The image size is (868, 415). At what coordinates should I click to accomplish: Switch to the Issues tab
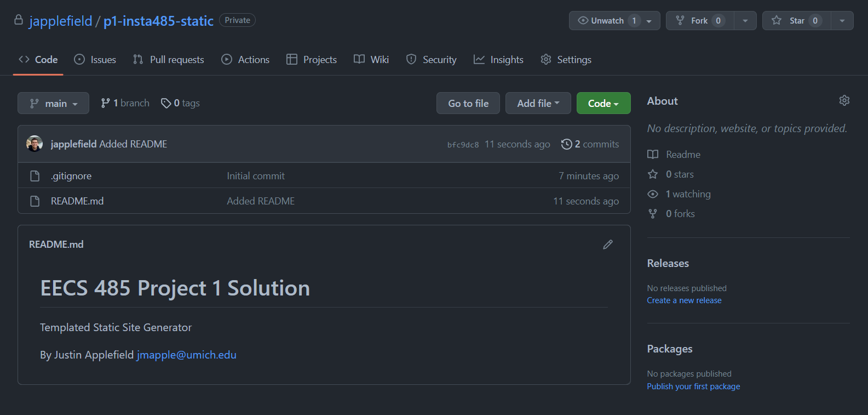95,60
